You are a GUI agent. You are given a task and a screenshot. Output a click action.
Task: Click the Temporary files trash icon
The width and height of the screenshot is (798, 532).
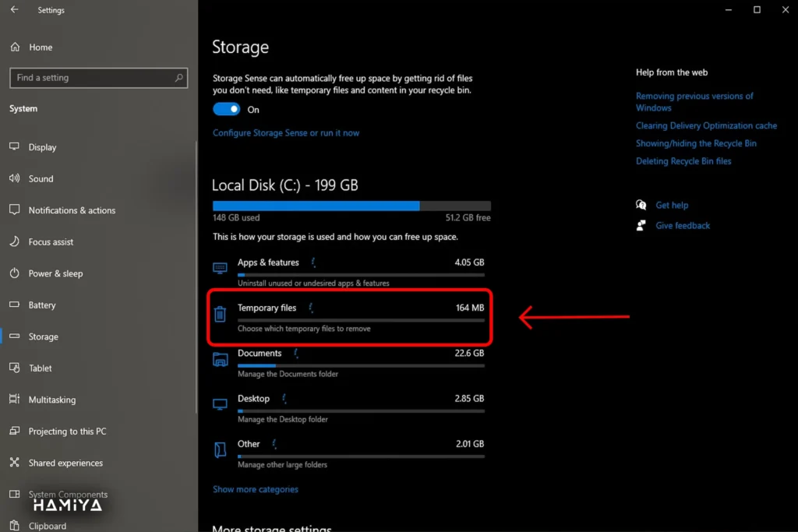point(221,314)
